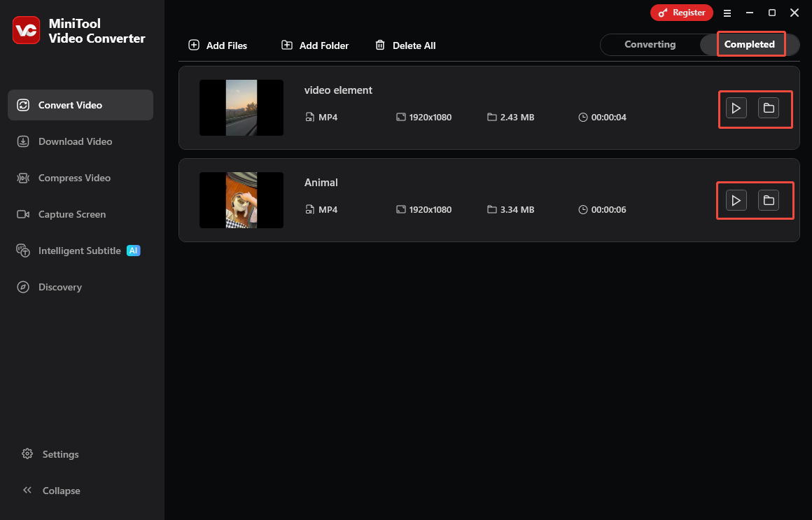The width and height of the screenshot is (812, 520).
Task: Open the Intelligent Subtitle tool
Action: click(x=80, y=251)
